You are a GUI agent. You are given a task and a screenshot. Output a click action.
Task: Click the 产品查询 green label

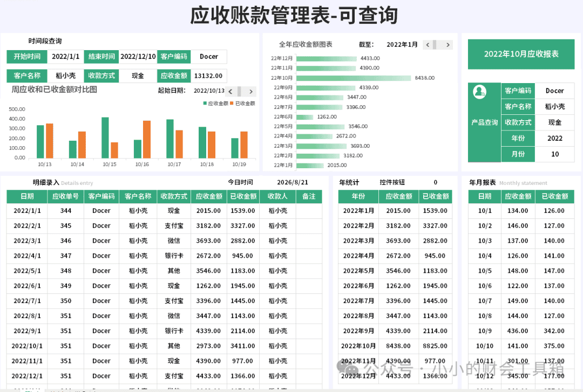(484, 122)
